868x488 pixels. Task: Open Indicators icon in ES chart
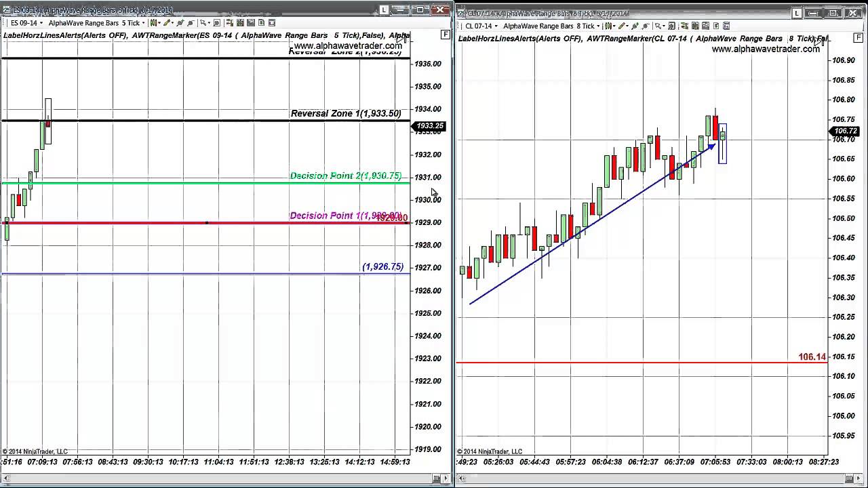click(251, 23)
